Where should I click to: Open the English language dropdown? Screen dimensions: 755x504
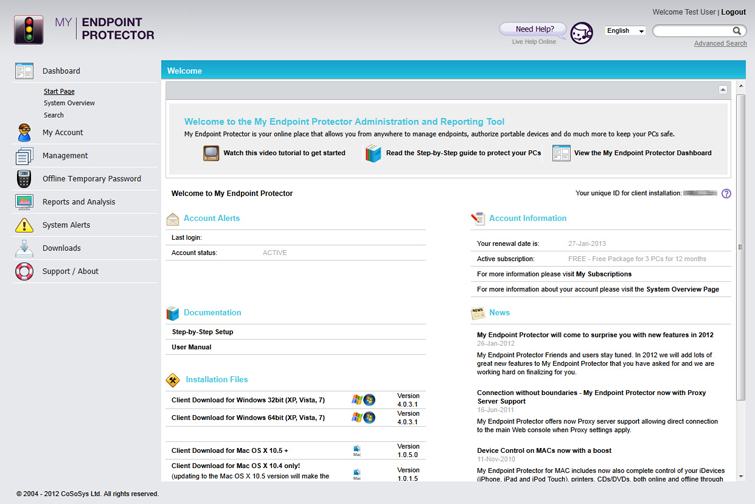pyautogui.click(x=625, y=31)
